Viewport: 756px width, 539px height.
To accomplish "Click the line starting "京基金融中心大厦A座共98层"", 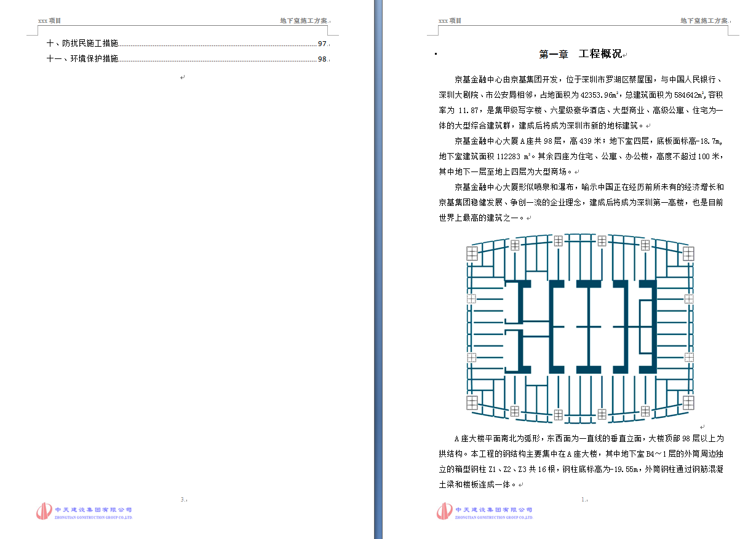I will click(x=589, y=141).
